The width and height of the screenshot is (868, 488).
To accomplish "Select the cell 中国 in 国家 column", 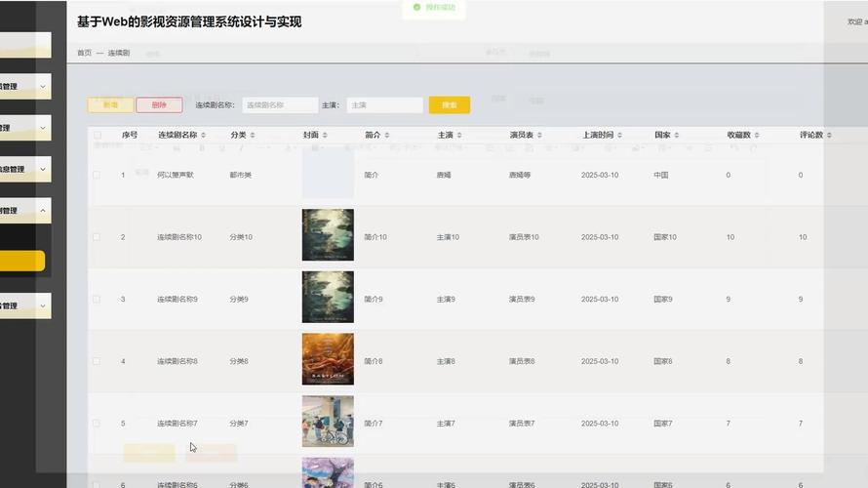I will pos(661,175).
